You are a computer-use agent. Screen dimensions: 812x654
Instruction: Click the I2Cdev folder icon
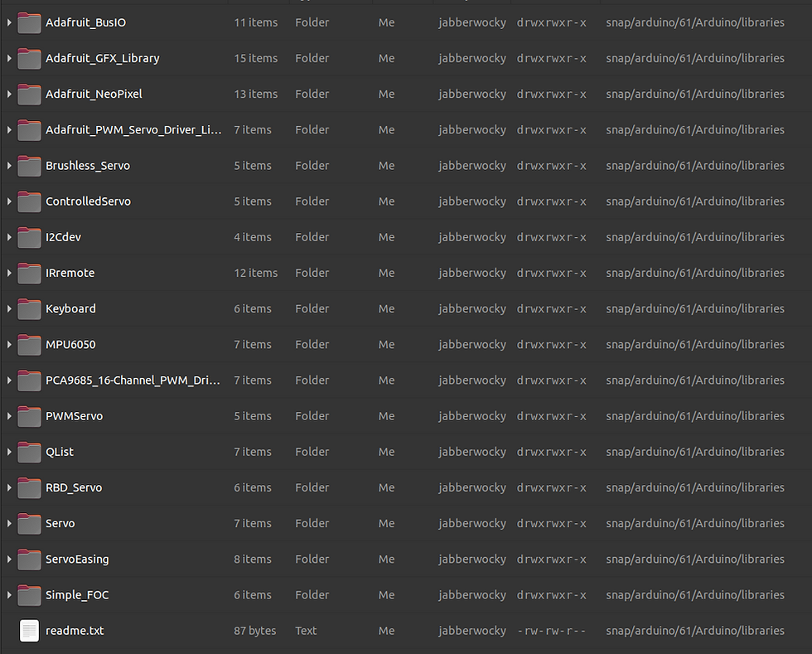(29, 237)
